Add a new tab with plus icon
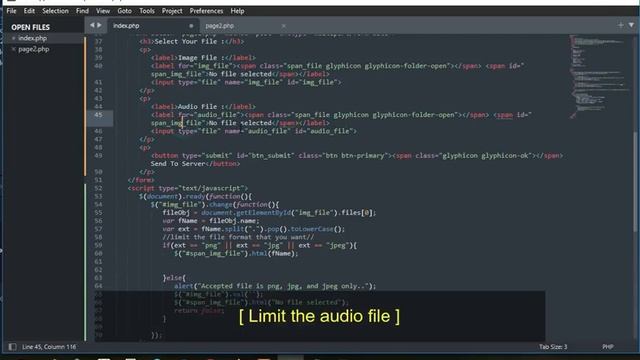 pos(620,25)
